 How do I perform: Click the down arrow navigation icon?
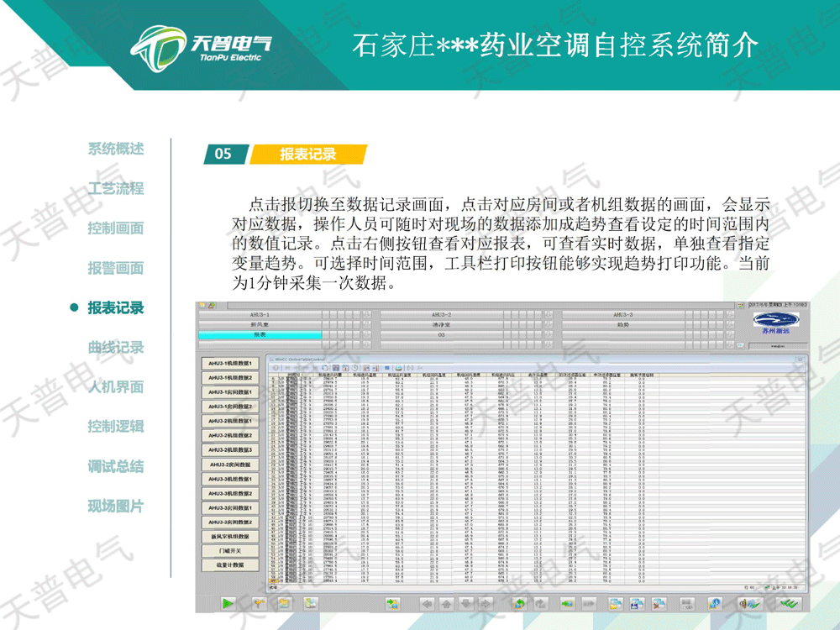[x=466, y=604]
